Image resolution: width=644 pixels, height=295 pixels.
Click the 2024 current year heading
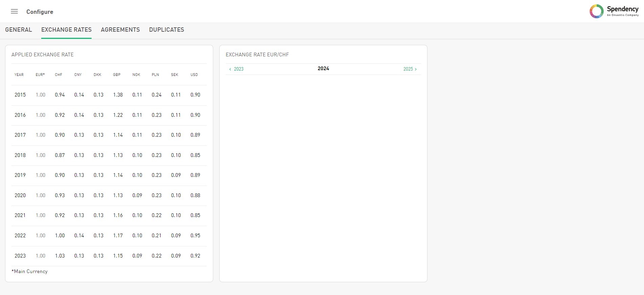click(x=323, y=69)
